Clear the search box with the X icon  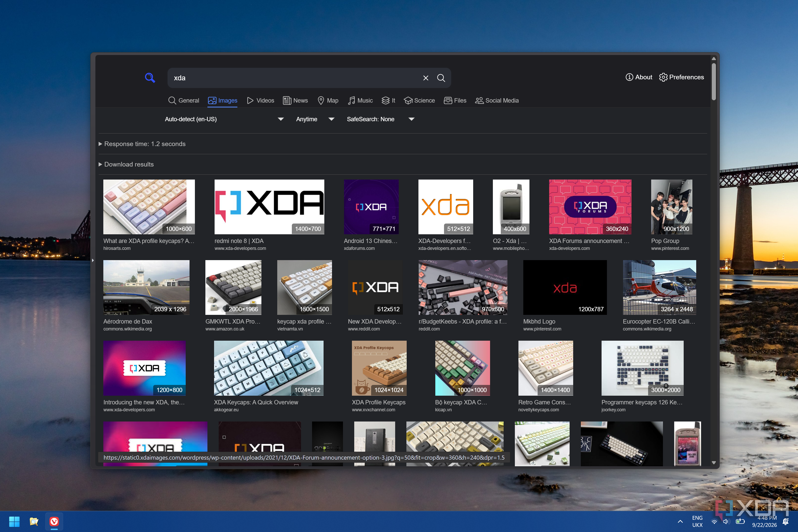click(x=426, y=78)
